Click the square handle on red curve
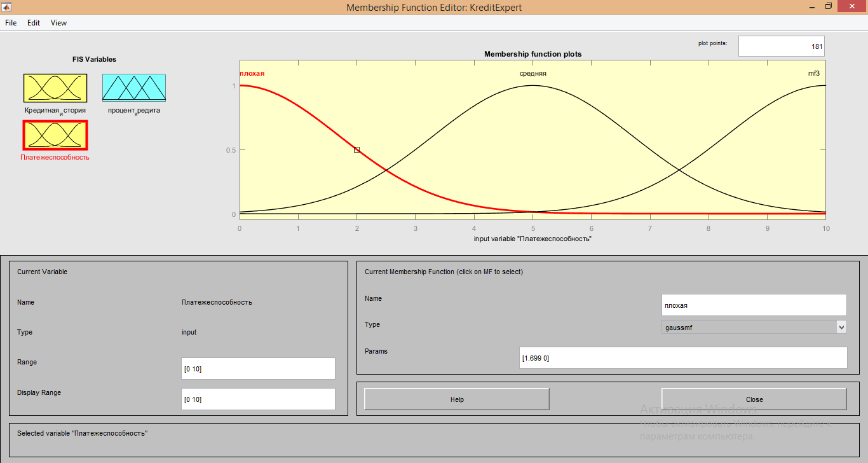 (x=356, y=149)
